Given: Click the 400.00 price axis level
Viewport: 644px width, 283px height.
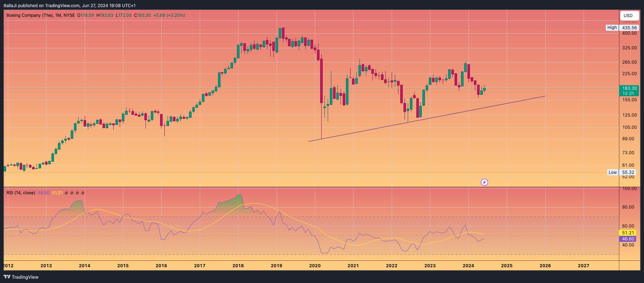Looking at the screenshot, I should coord(629,33).
